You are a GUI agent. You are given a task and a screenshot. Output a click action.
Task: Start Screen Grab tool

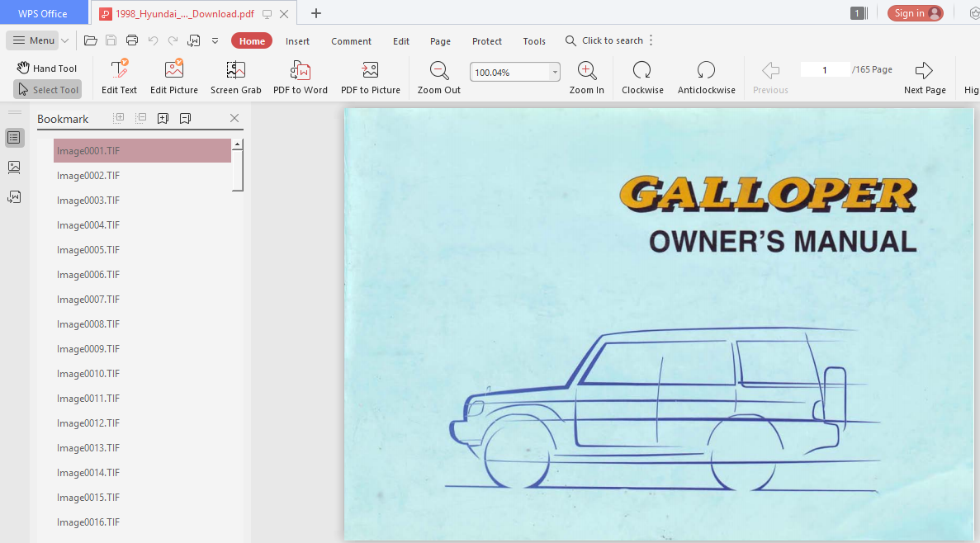[235, 77]
